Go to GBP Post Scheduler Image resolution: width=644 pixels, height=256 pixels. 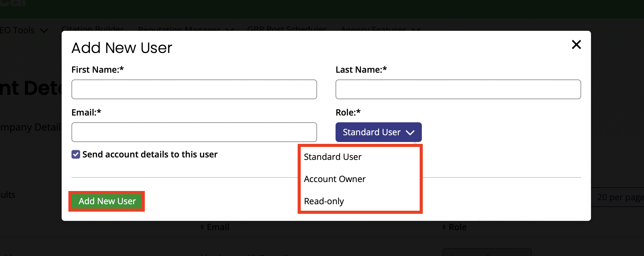(x=287, y=29)
